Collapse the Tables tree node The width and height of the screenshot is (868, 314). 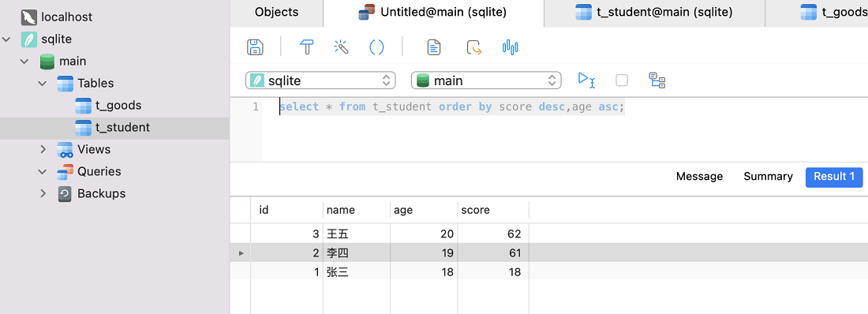43,83
